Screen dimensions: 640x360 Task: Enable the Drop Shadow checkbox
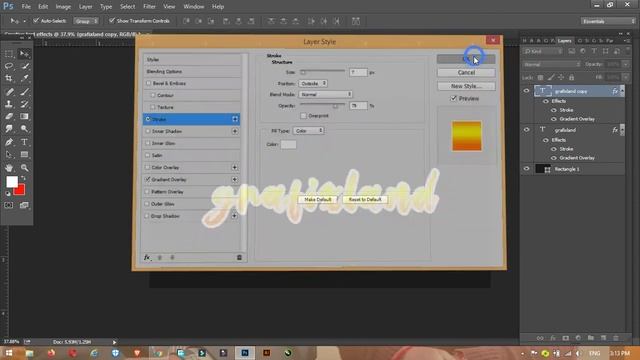[x=147, y=216]
